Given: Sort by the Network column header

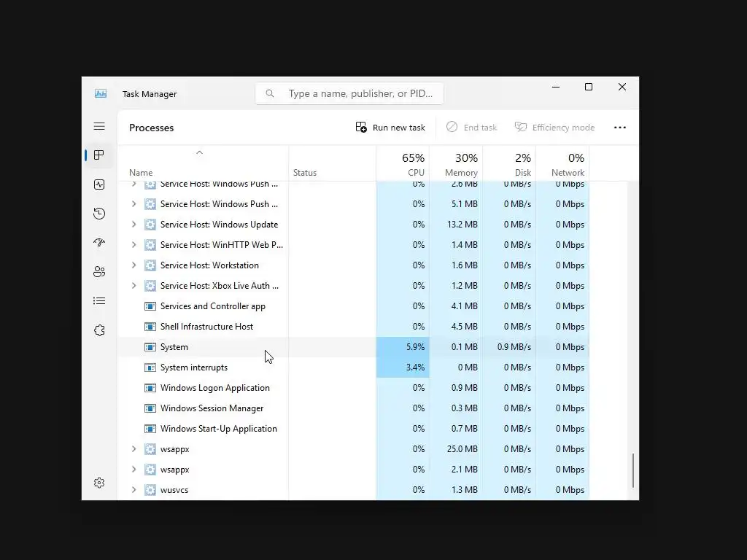Looking at the screenshot, I should pos(562,164).
